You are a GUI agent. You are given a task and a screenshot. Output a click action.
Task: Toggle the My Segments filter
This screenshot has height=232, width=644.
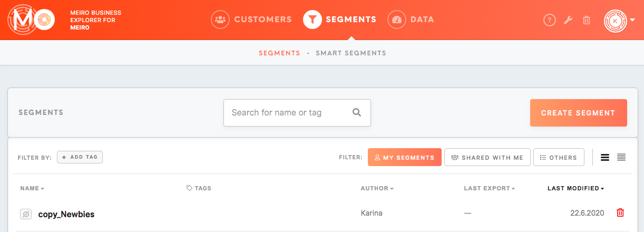(x=405, y=157)
